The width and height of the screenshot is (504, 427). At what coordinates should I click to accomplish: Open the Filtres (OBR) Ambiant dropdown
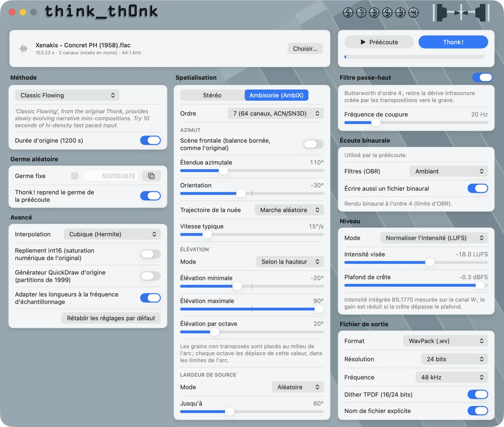449,171
